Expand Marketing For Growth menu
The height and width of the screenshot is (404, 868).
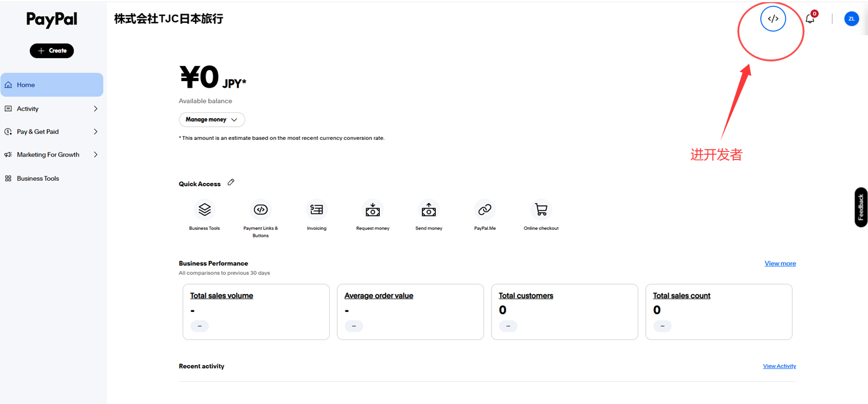(52, 155)
